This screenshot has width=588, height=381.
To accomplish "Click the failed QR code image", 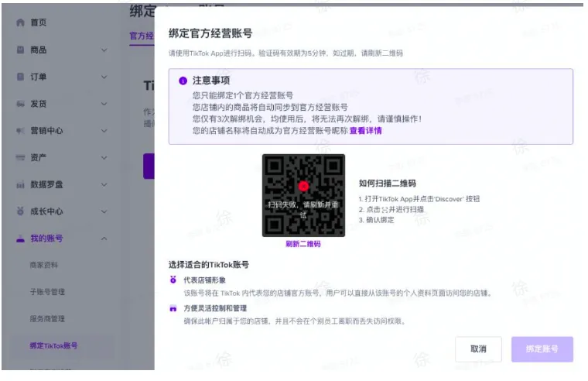I will coord(303,195).
